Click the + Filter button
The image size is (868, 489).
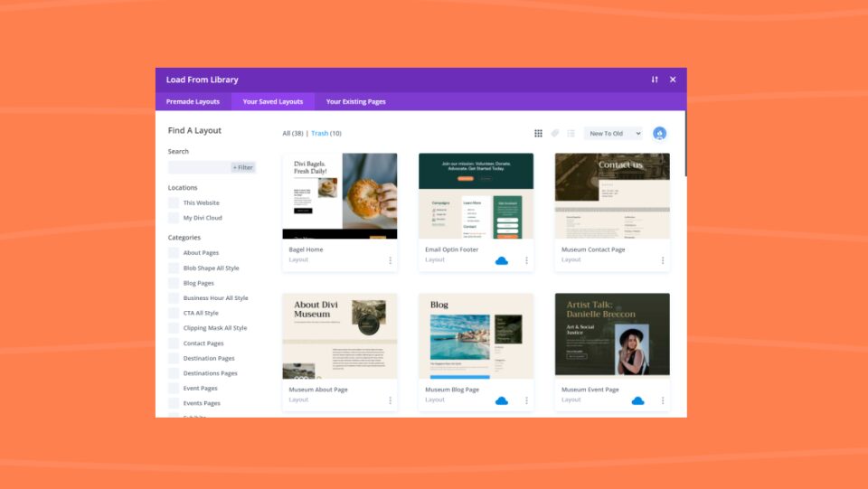(x=242, y=167)
